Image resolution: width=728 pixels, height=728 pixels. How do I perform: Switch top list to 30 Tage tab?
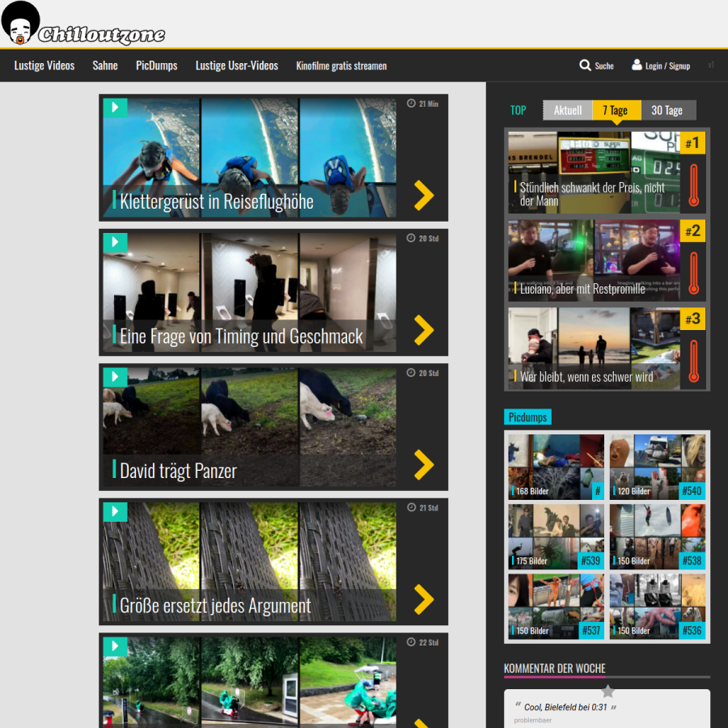point(669,110)
